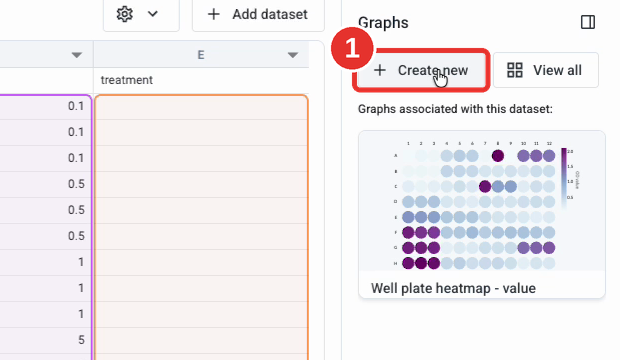Select the first cell containing 0.5
Viewport: 620px width, 360px height.
pyautogui.click(x=46, y=184)
